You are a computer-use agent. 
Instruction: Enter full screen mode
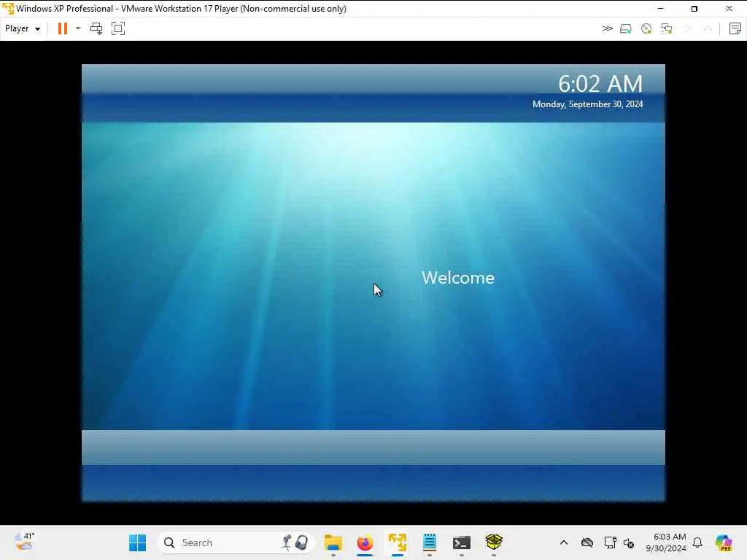click(x=118, y=28)
